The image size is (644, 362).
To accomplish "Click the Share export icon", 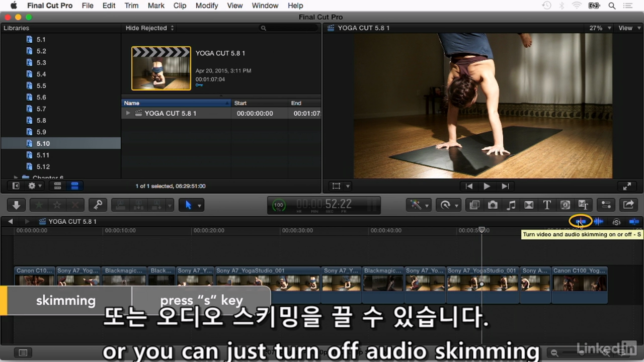I will (x=628, y=205).
